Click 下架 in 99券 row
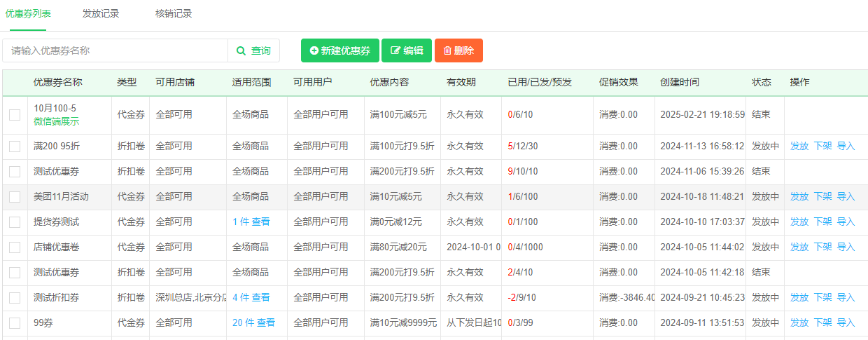The width and height of the screenshot is (868, 340). [822, 323]
